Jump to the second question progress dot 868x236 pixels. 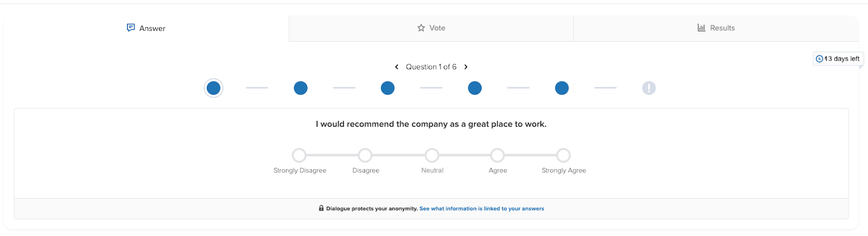coord(301,88)
